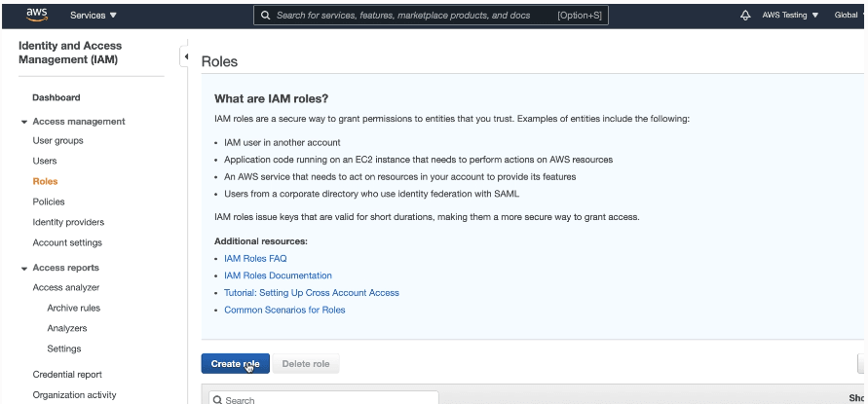The width and height of the screenshot is (868, 404).
Task: Focus the roles list search box
Action: pos(326,398)
